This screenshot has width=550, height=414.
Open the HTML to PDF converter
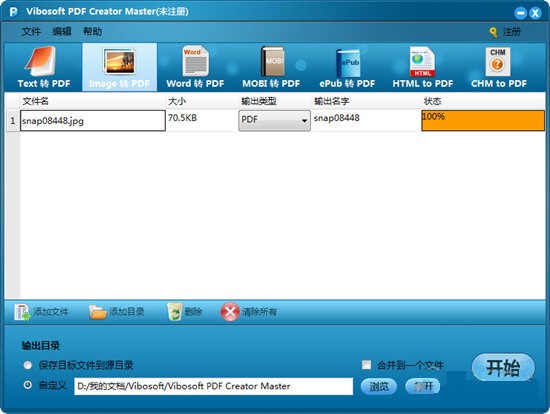[423, 67]
